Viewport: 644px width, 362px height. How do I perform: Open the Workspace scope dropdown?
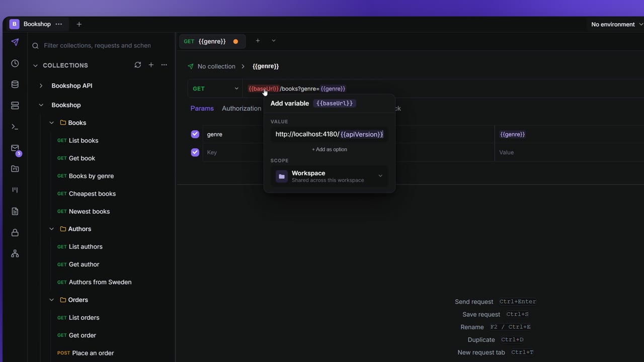tap(330, 176)
